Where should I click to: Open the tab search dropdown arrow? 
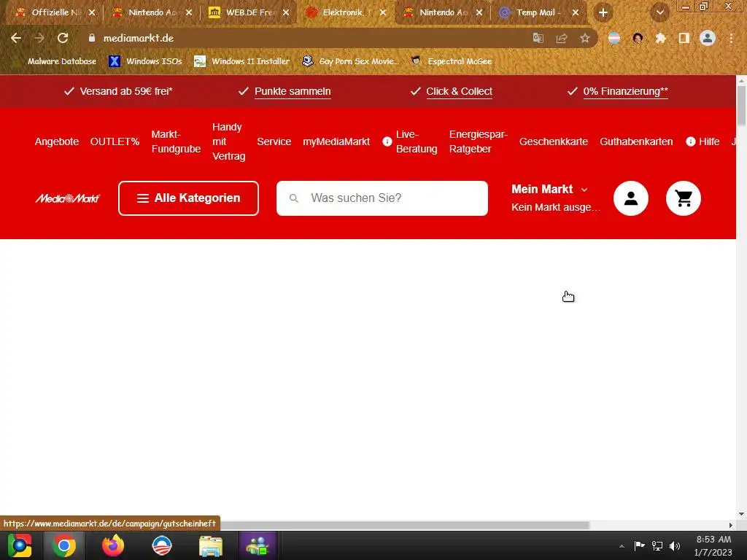click(x=659, y=13)
